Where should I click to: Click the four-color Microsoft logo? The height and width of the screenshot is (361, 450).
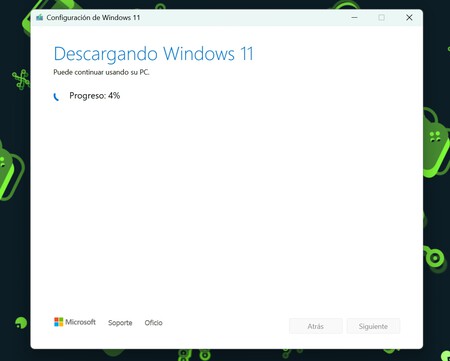tap(59, 322)
